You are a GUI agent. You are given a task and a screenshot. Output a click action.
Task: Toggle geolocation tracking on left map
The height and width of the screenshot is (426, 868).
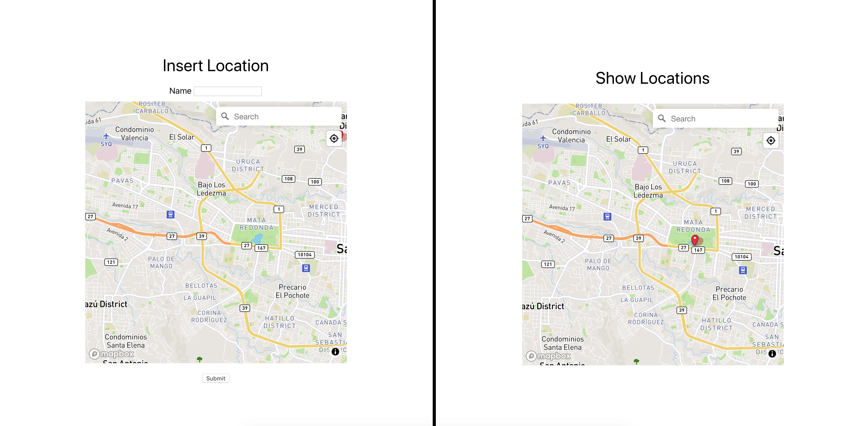[x=333, y=139]
